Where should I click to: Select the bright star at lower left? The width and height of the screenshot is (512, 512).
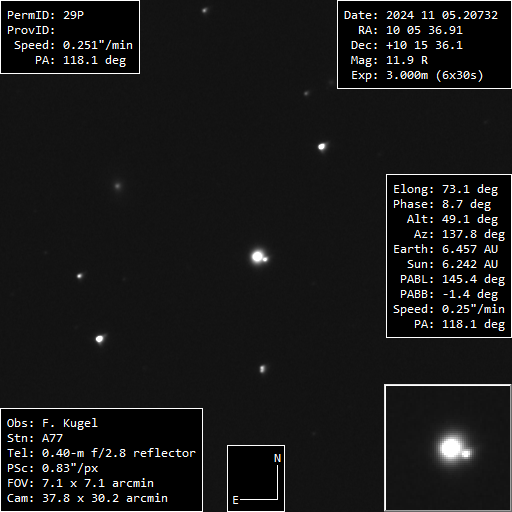[99, 339]
